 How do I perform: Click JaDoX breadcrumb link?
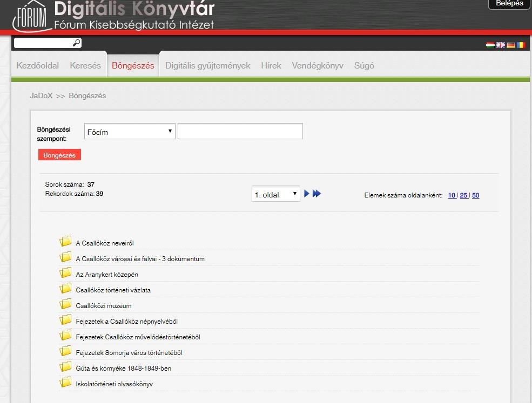[41, 95]
